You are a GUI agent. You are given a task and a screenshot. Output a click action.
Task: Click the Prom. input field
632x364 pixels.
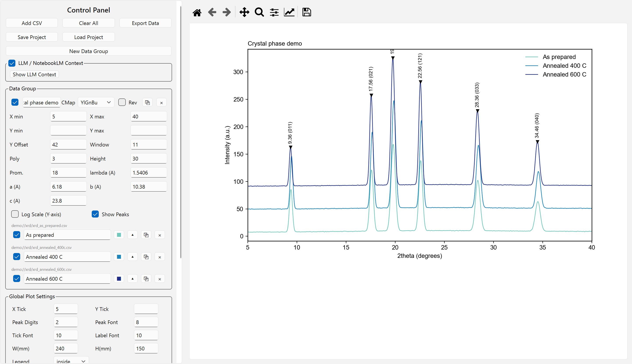click(x=68, y=173)
